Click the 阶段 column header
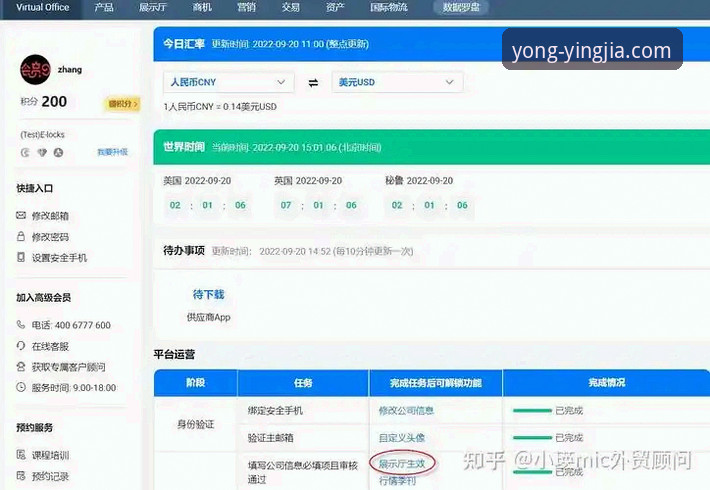Viewport: 710px width, 490px height. click(195, 383)
